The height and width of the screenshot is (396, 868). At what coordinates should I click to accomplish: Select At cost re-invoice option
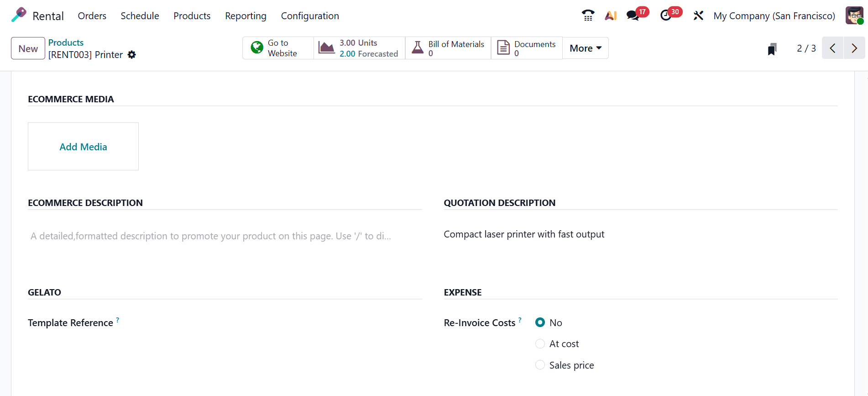click(x=540, y=344)
